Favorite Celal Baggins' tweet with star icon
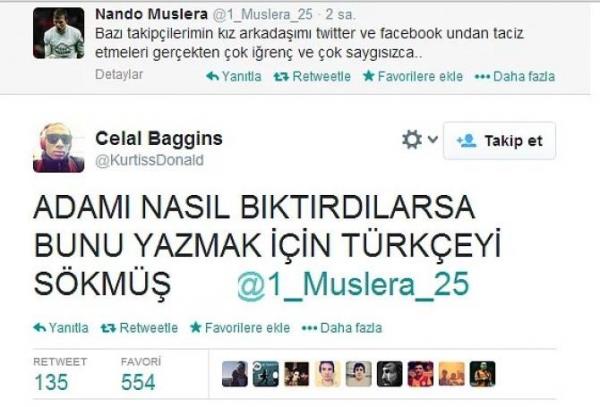The image size is (600, 407). [240, 328]
